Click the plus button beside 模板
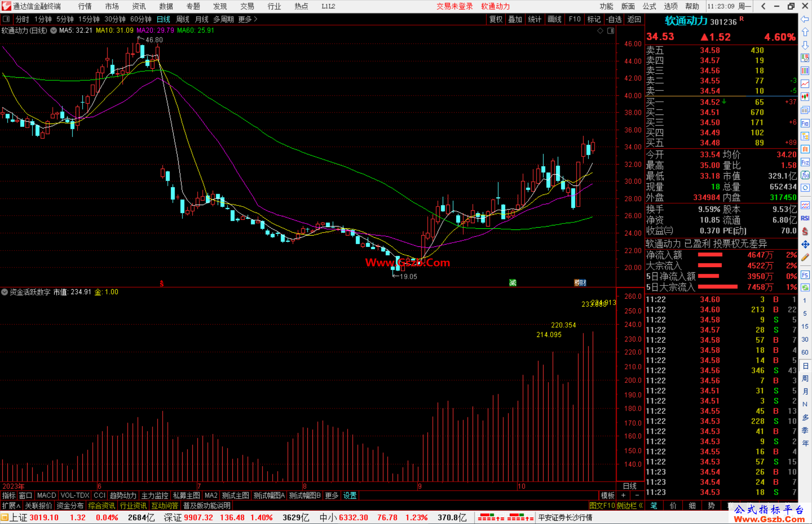 click(x=624, y=495)
